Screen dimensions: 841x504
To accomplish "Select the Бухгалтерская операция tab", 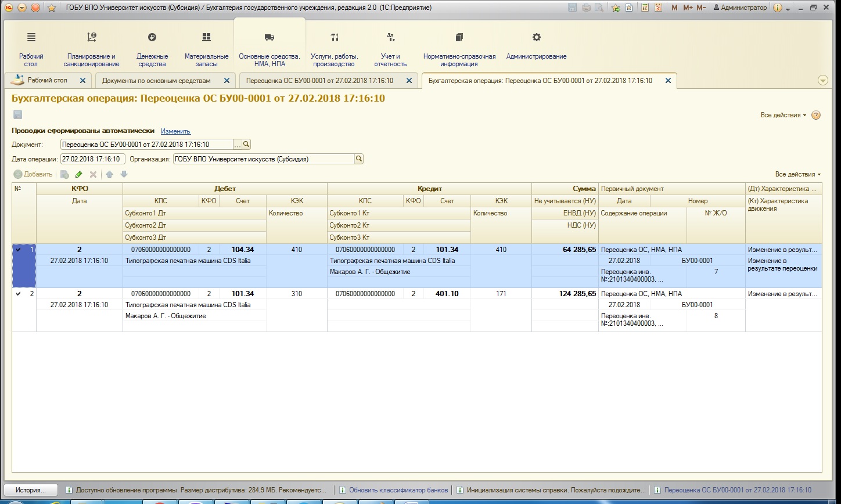I will coord(540,81).
